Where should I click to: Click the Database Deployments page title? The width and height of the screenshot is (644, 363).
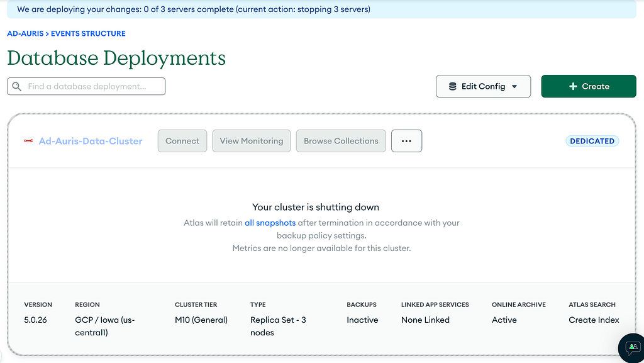116,58
